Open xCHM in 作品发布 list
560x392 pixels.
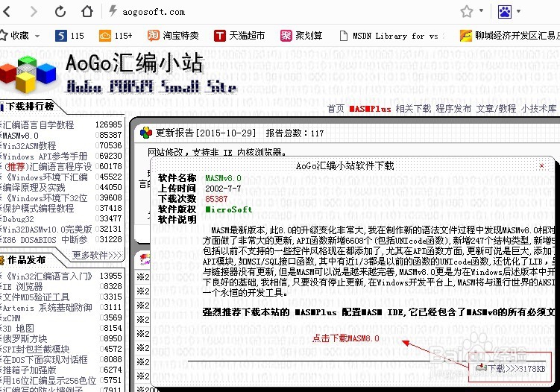point(11,317)
